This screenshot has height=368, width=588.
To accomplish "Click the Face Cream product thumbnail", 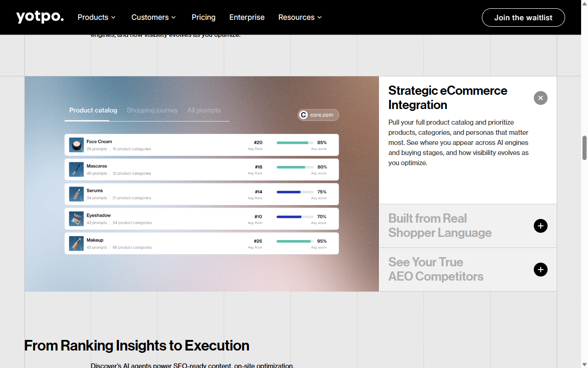I will (x=76, y=145).
